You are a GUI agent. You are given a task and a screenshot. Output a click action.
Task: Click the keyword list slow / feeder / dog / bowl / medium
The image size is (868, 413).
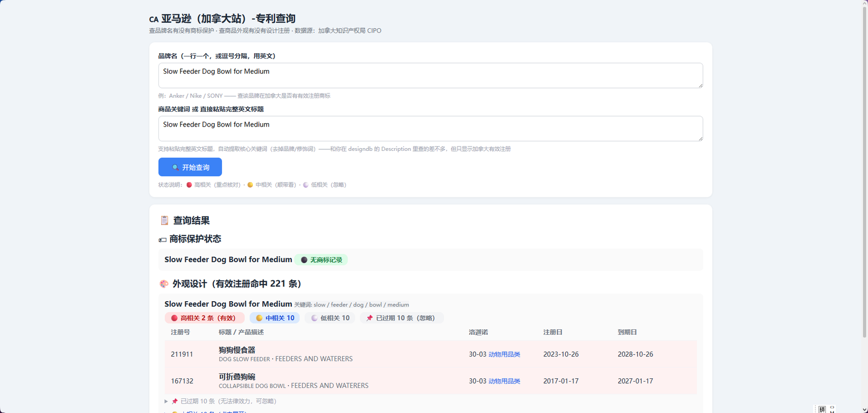361,305
